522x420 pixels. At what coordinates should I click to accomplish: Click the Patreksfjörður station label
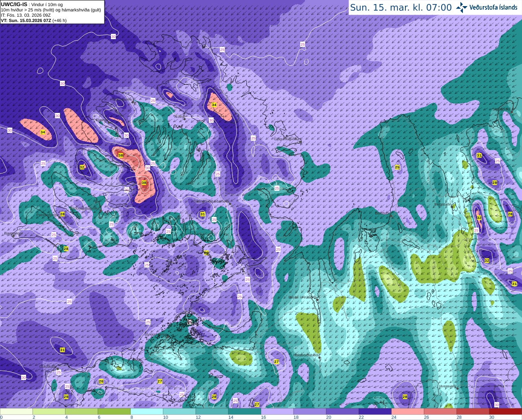pyautogui.click(x=47, y=214)
